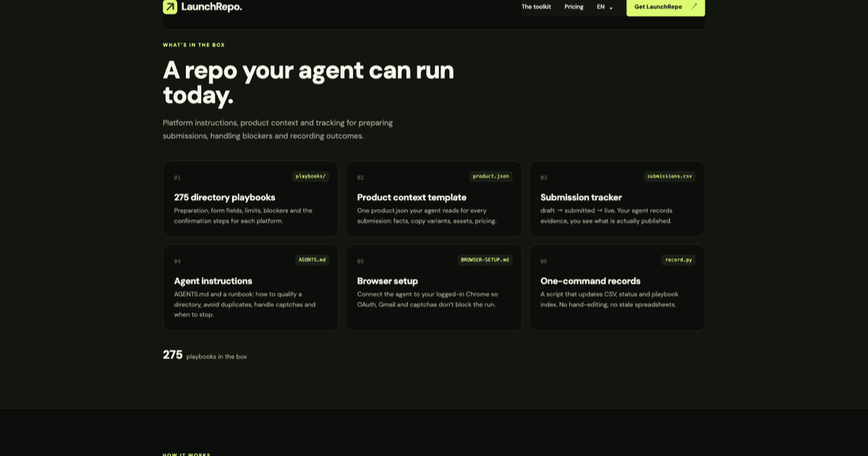Click the playbooks/ file tag
The width and height of the screenshot is (868, 456).
coord(310,176)
